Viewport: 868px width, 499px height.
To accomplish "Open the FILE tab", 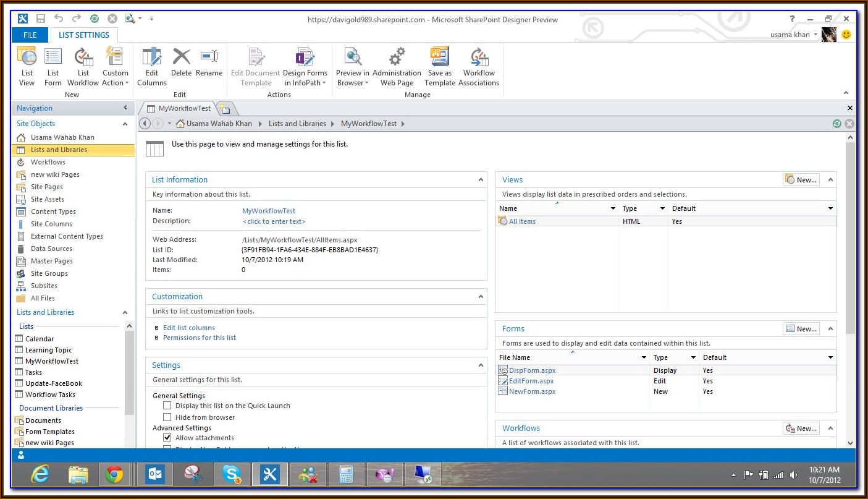I will click(x=30, y=35).
